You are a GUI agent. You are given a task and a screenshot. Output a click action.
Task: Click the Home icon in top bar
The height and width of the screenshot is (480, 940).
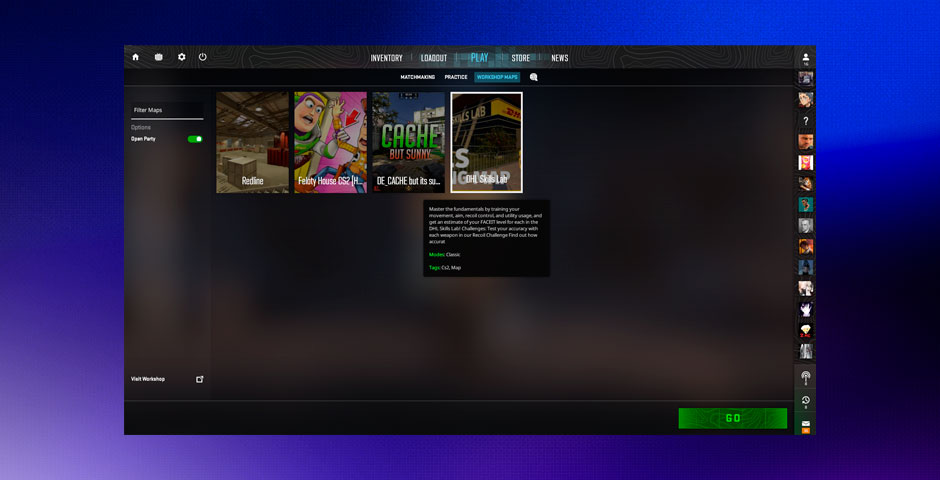136,57
